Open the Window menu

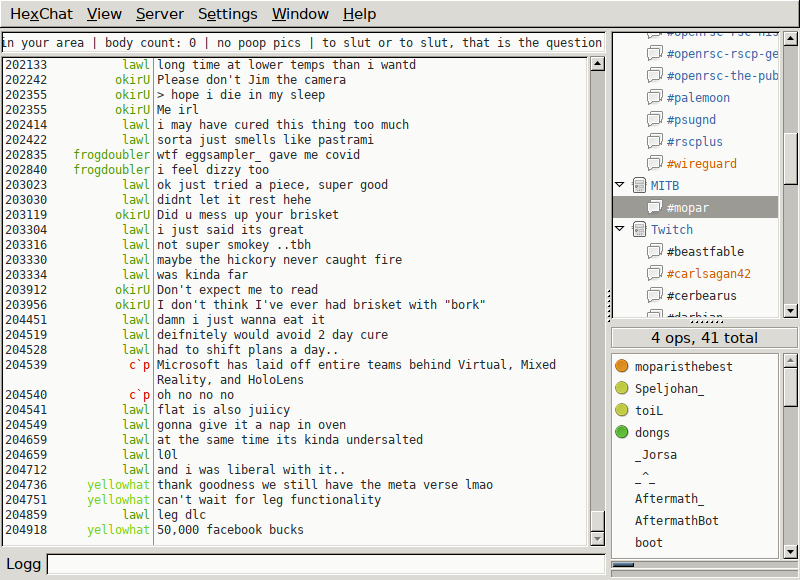300,14
